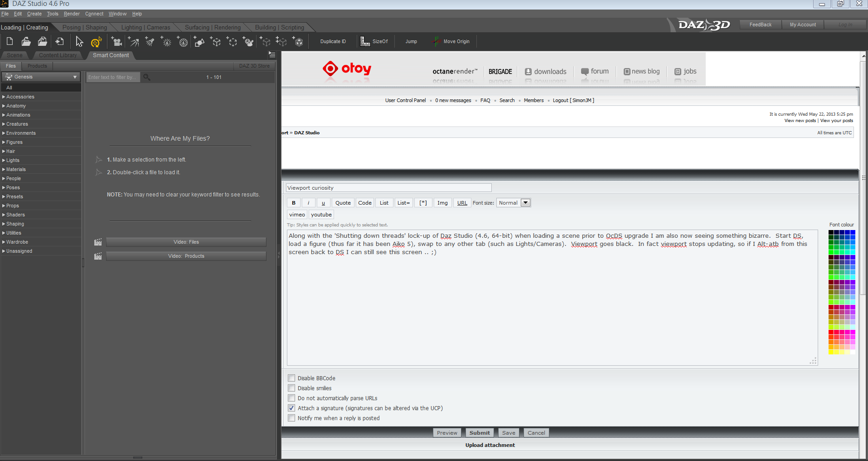The height and width of the screenshot is (461, 868).
Task: Enable Do not automatically parse URLs
Action: 291,398
